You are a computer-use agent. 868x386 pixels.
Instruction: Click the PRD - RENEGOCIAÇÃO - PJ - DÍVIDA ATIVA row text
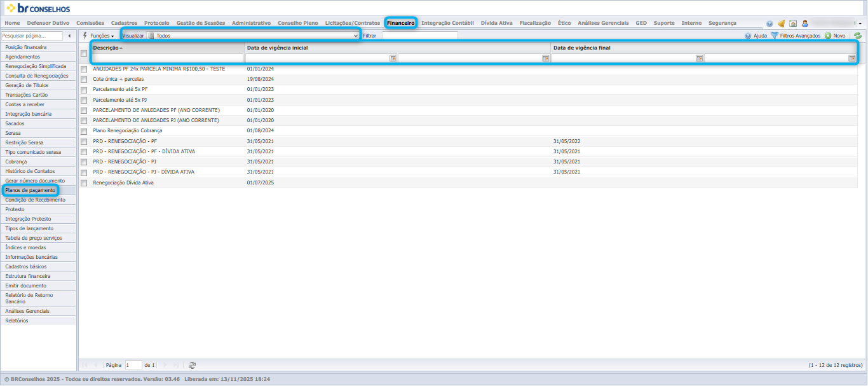(144, 172)
